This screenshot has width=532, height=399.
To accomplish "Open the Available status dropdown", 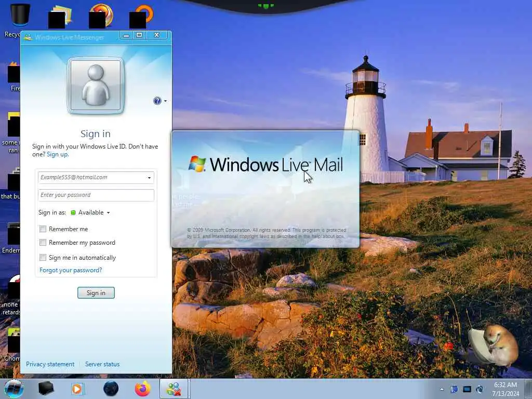I will pyautogui.click(x=109, y=212).
